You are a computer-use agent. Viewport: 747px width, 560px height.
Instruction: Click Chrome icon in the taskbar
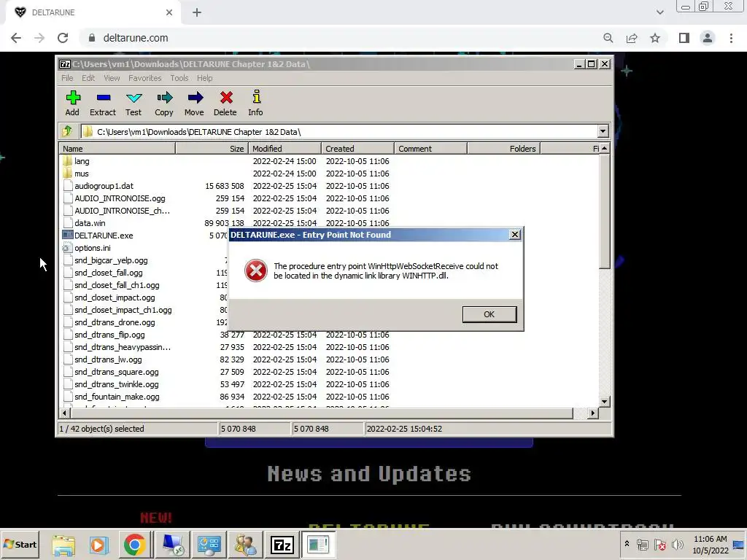click(135, 544)
